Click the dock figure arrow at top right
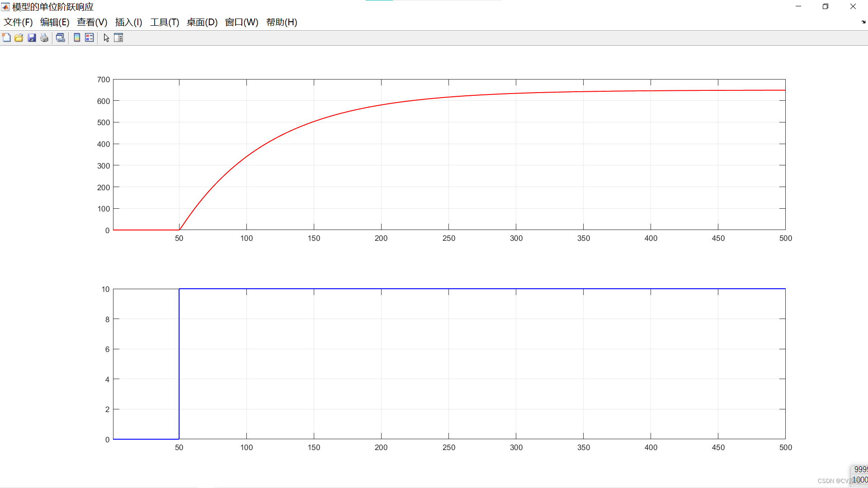Viewport: 868px width, 488px height. coord(863,22)
